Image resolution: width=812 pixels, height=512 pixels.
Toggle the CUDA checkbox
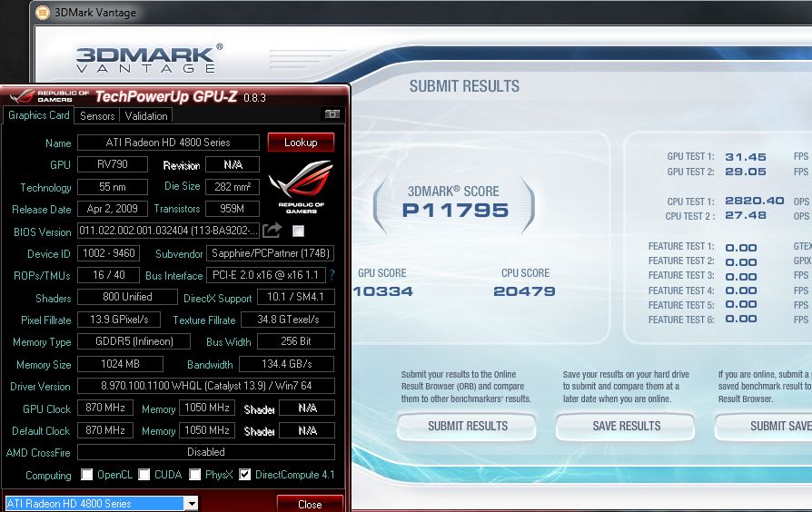[144, 475]
